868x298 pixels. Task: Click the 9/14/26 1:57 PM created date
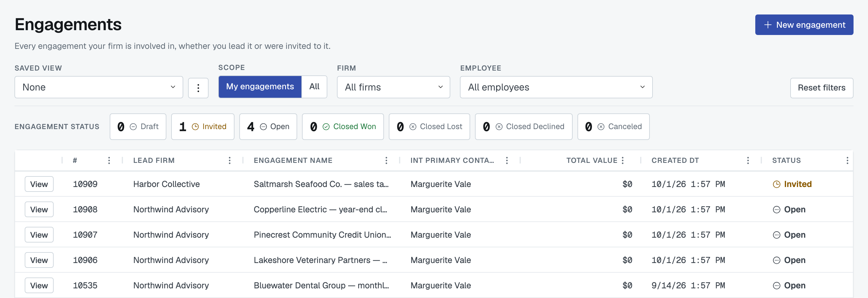pos(688,286)
